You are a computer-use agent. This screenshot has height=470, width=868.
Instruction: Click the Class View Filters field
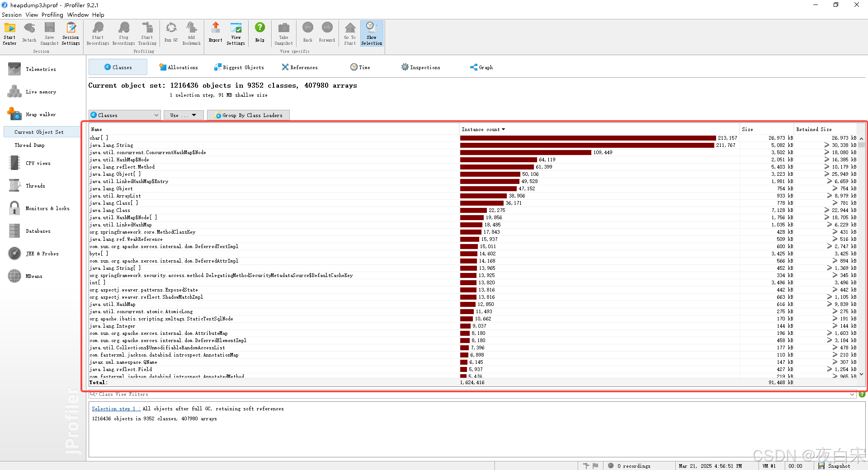point(472,395)
